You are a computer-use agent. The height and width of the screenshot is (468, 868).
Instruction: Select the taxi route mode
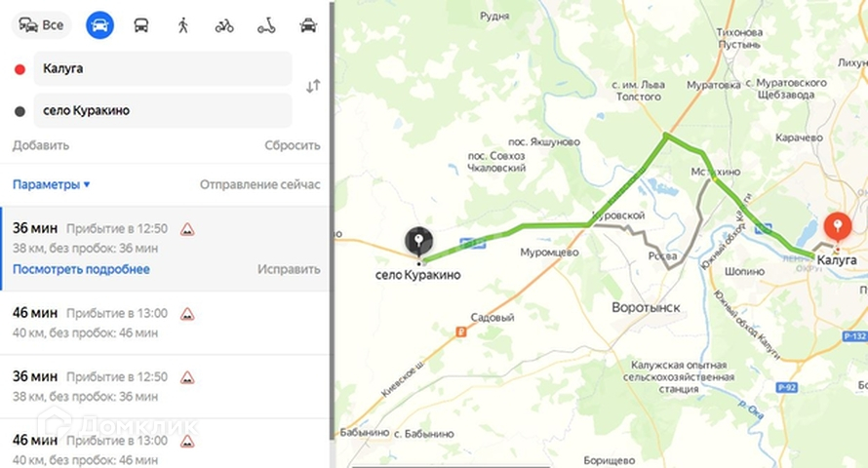click(308, 25)
